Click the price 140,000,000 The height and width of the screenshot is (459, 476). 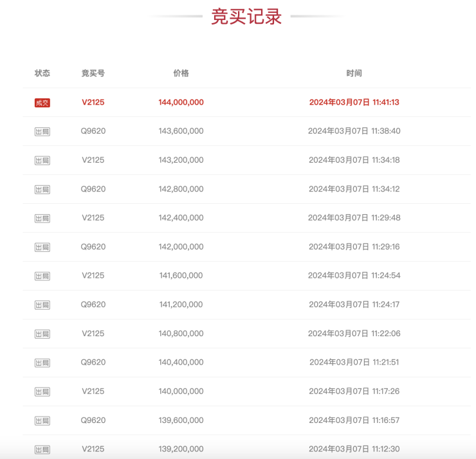(x=181, y=391)
